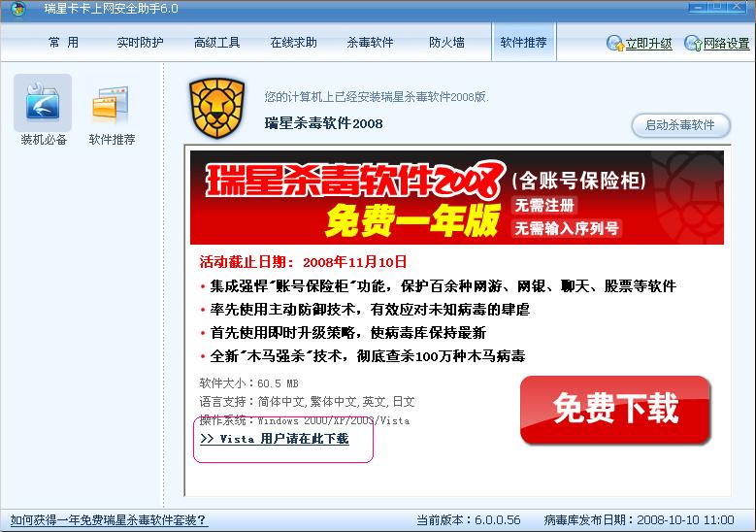
Task: Select the 在线求助 tab
Action: tap(293, 43)
